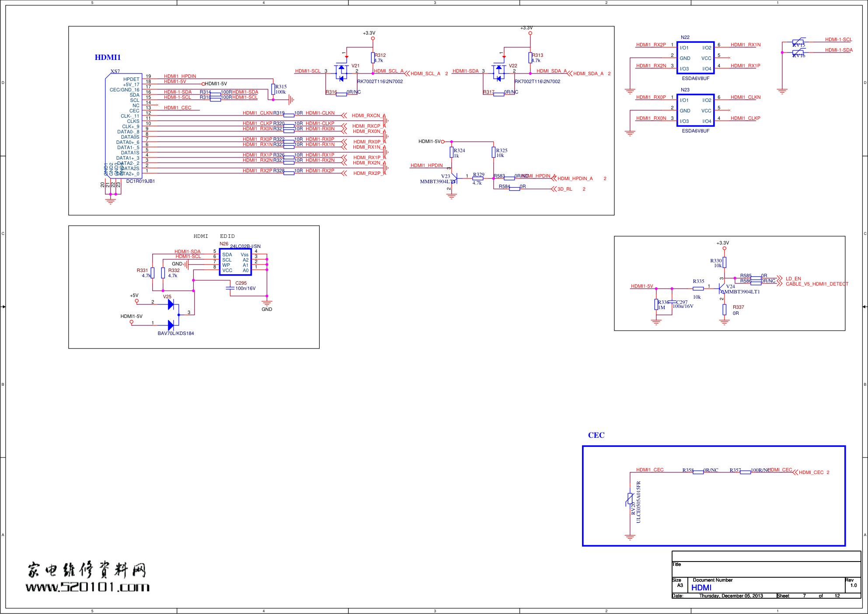Image resolution: width=868 pixels, height=614 pixels.
Task: Click the HDMI1_CLKP label at N23
Action: click(x=745, y=118)
